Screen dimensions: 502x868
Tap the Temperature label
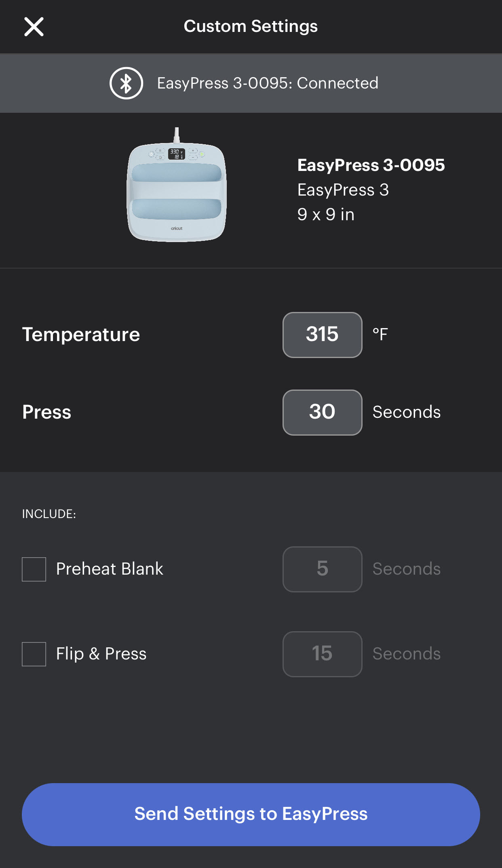[81, 335]
